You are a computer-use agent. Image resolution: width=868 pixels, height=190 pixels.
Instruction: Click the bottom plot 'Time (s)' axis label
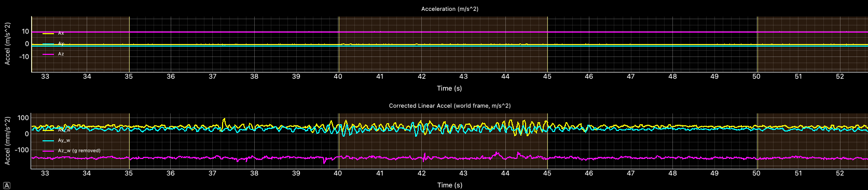[449, 185]
